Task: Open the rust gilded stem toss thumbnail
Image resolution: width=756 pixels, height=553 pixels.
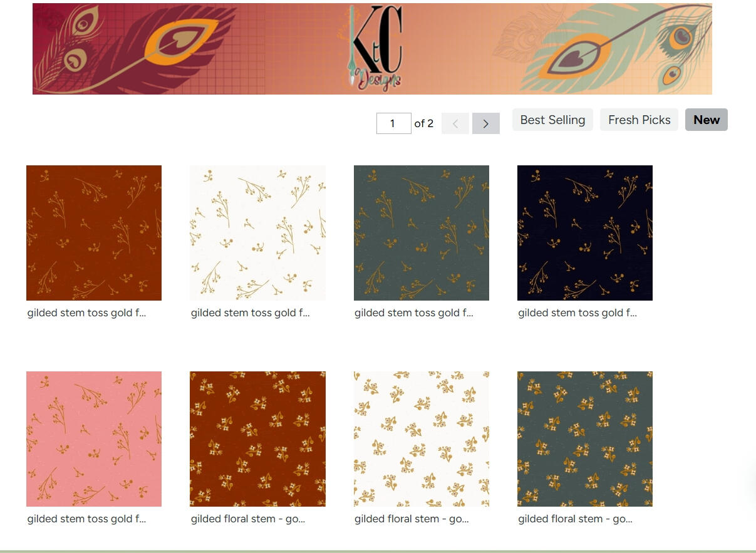Action: pos(94,233)
